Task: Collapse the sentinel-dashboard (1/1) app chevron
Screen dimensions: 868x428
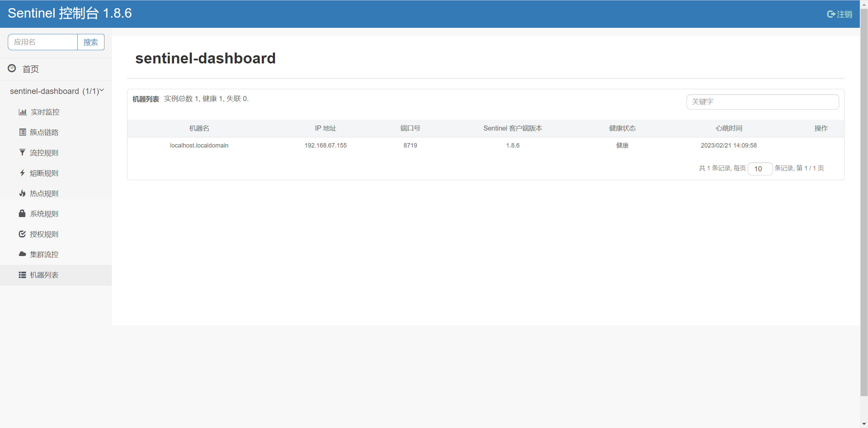Action: click(102, 90)
